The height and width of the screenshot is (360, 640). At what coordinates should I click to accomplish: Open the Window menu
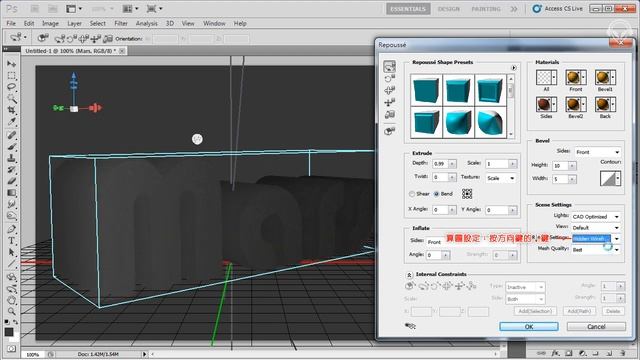(214, 23)
